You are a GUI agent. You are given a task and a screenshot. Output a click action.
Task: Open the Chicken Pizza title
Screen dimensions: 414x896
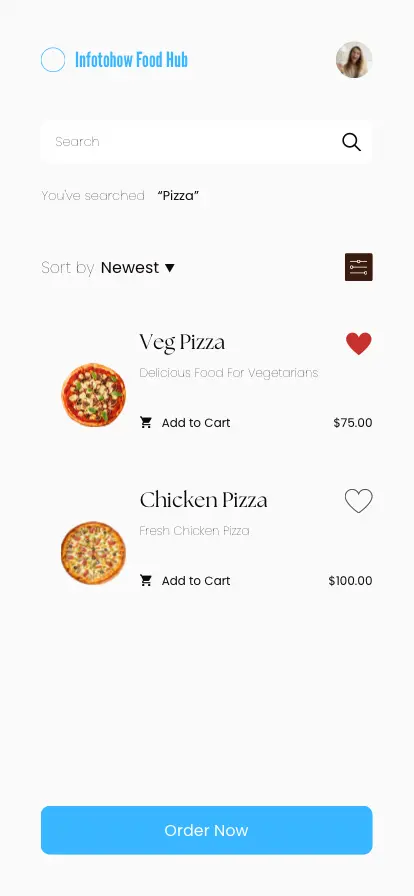pyautogui.click(x=204, y=500)
